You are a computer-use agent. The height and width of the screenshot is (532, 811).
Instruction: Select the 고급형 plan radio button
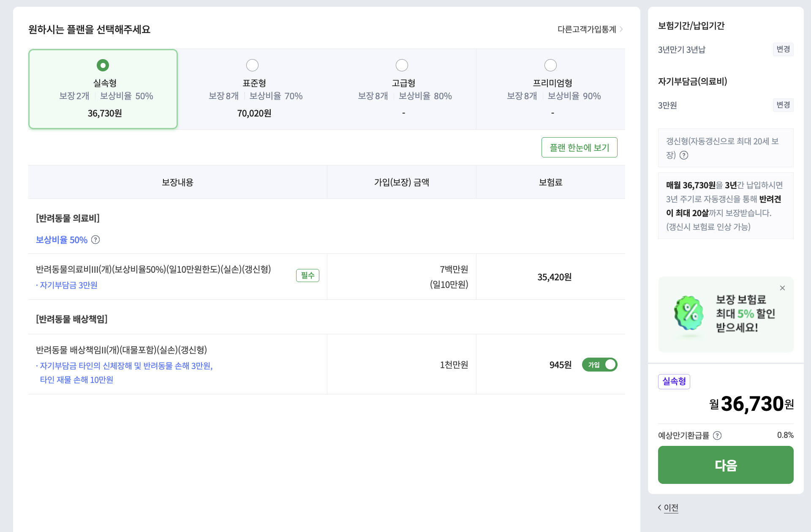click(x=402, y=65)
